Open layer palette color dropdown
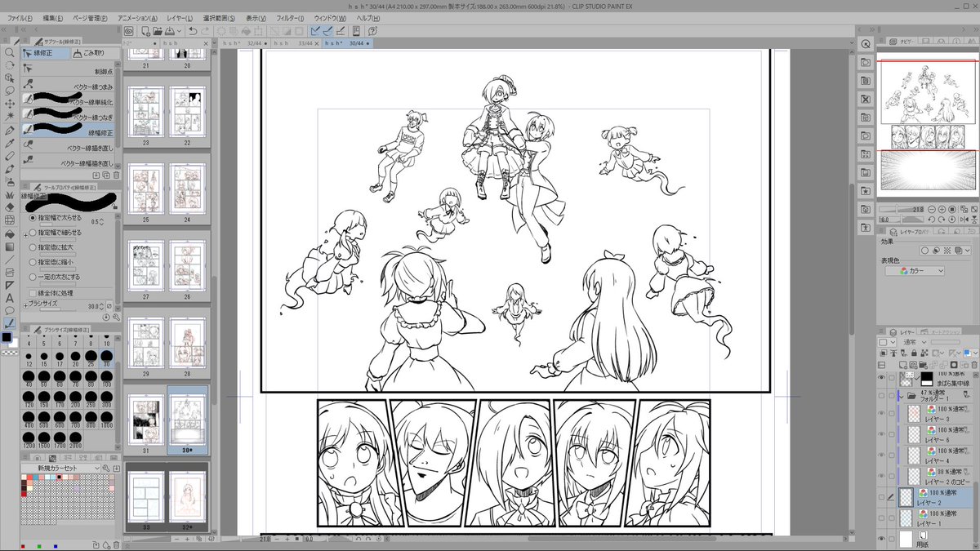 click(885, 342)
